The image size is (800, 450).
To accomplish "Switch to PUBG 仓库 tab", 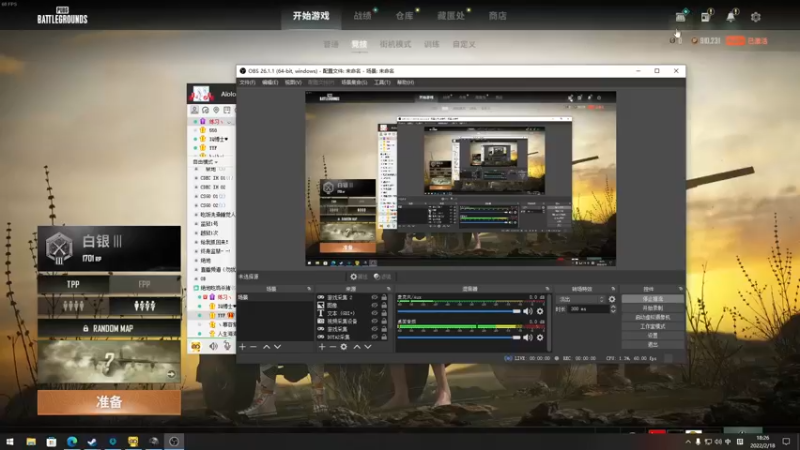I will pyautogui.click(x=405, y=16).
